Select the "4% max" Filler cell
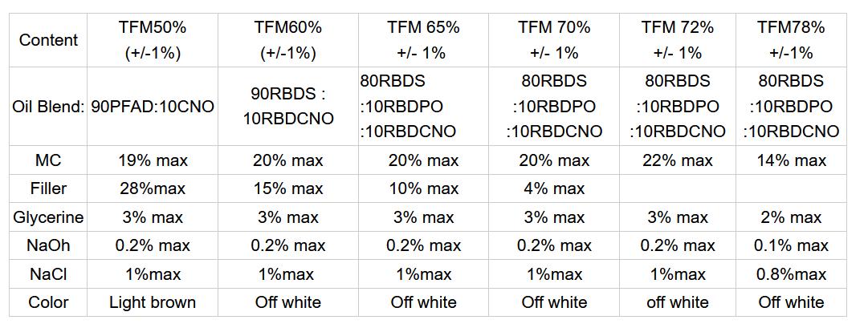 [x=554, y=189]
